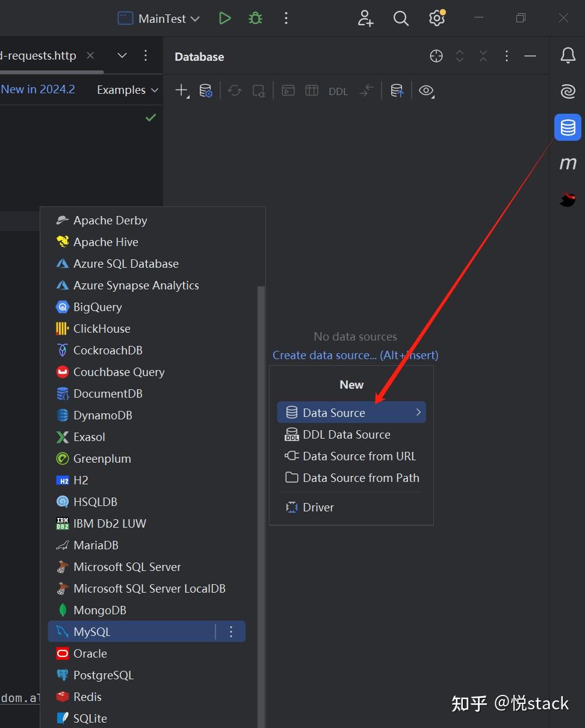Open the Notifications bell

pyautogui.click(x=567, y=55)
